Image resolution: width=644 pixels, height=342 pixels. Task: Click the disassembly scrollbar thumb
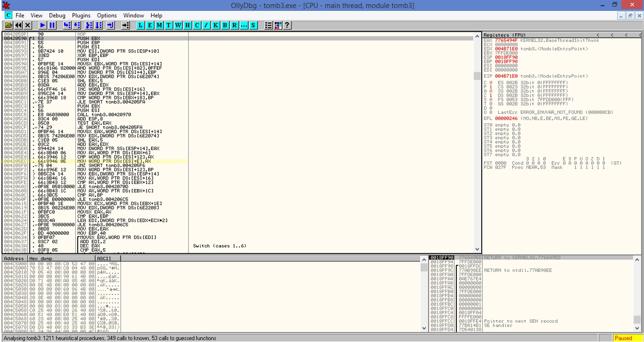(x=477, y=76)
